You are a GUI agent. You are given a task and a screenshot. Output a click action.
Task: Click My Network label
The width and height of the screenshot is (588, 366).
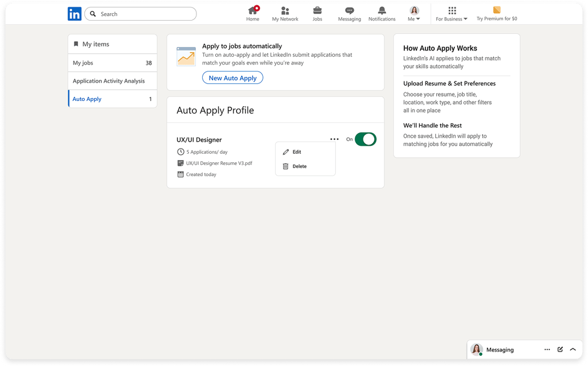285,19
